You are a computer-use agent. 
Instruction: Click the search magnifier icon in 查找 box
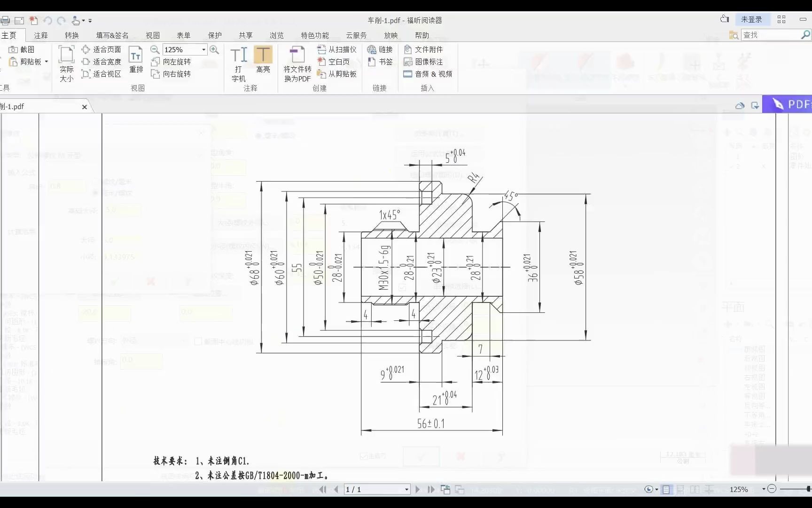[805, 35]
